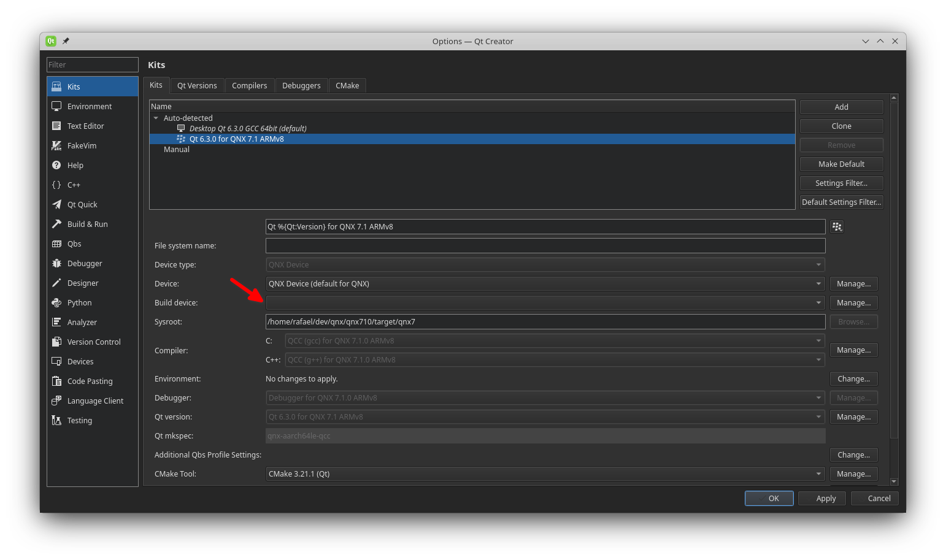Open the Language Client settings category
The width and height of the screenshot is (946, 560).
(x=93, y=401)
